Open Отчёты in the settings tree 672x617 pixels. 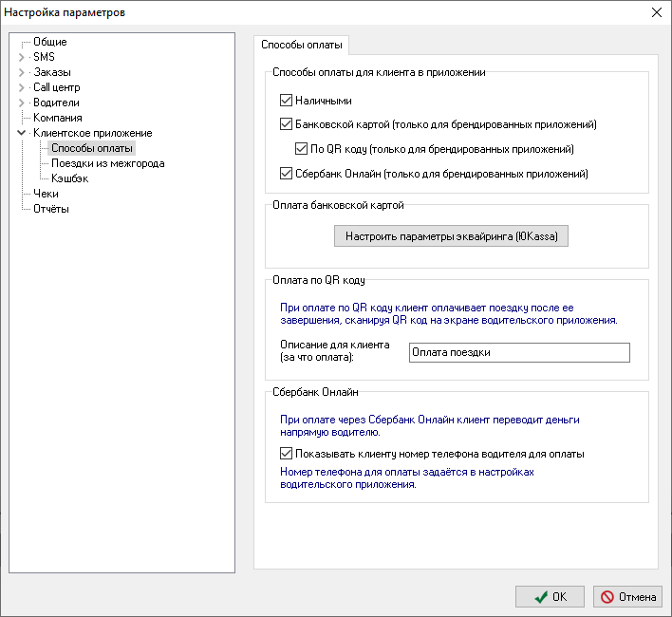point(51,209)
